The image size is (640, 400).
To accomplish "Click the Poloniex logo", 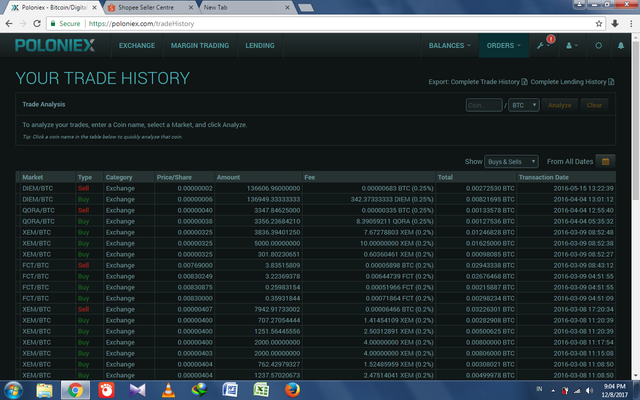I will 55,45.
